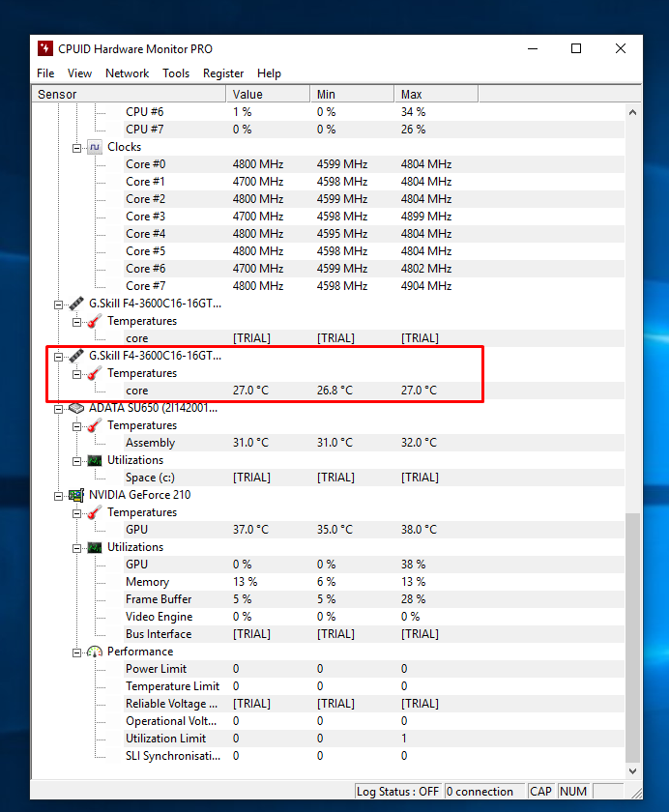The height and width of the screenshot is (812, 669).
Task: Collapse the NVIDIA GeForce 210 node
Action: coord(59,496)
